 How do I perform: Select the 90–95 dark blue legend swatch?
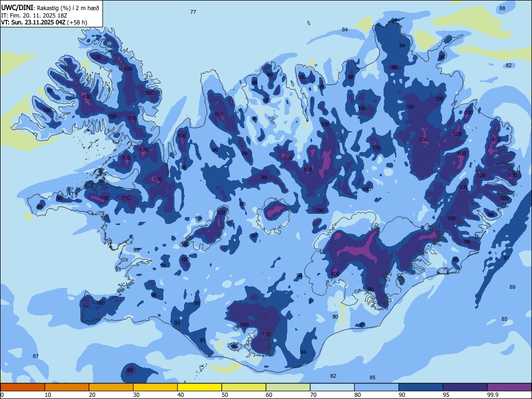[x=421, y=387]
